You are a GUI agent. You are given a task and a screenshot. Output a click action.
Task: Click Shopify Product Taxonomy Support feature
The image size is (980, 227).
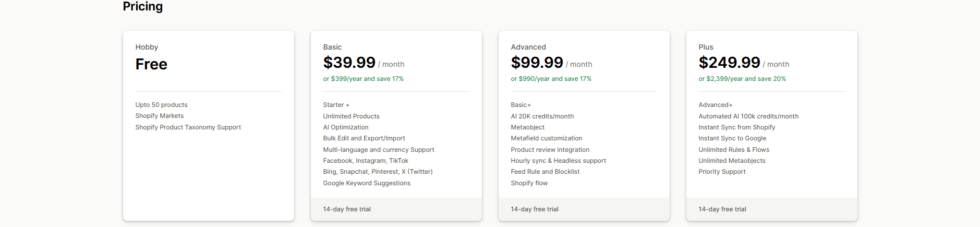188,127
